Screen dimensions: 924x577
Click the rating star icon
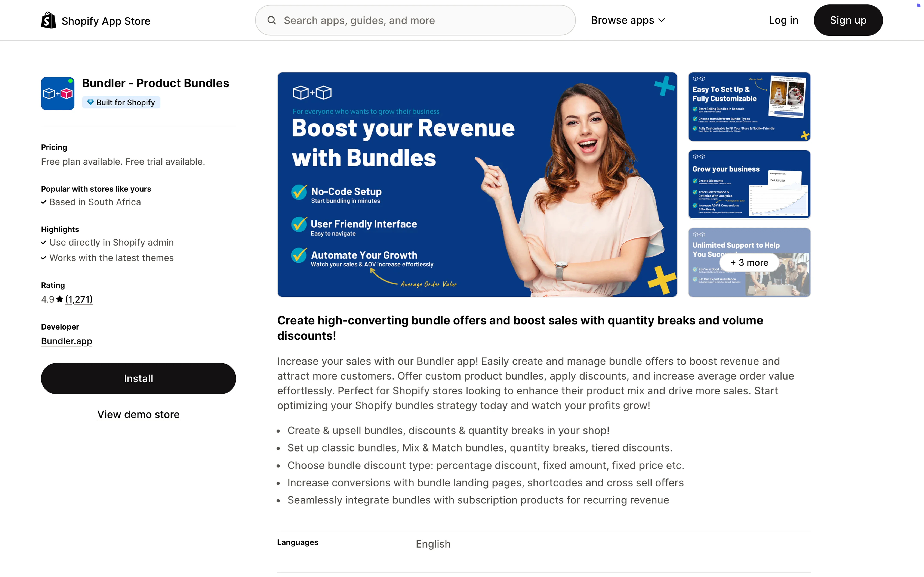point(59,299)
